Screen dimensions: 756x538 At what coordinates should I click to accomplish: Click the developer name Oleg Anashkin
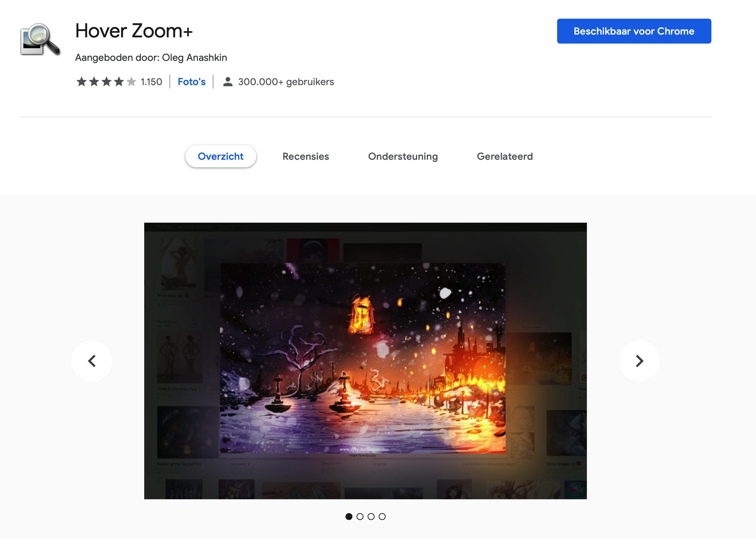click(194, 57)
